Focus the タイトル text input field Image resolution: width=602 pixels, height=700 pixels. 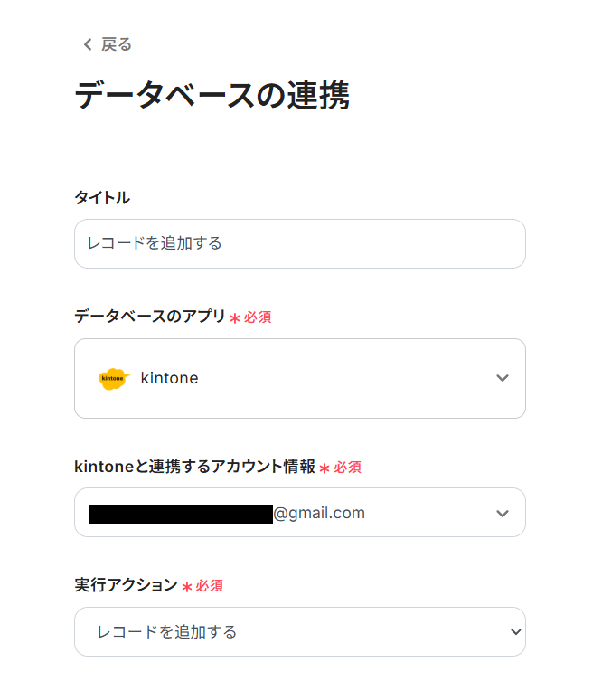299,243
